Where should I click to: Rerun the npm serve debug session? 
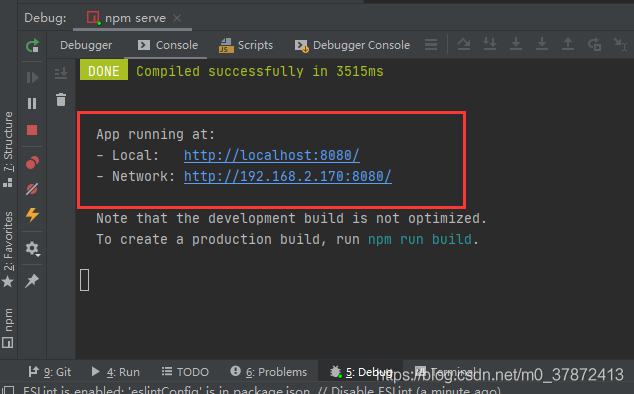32,45
